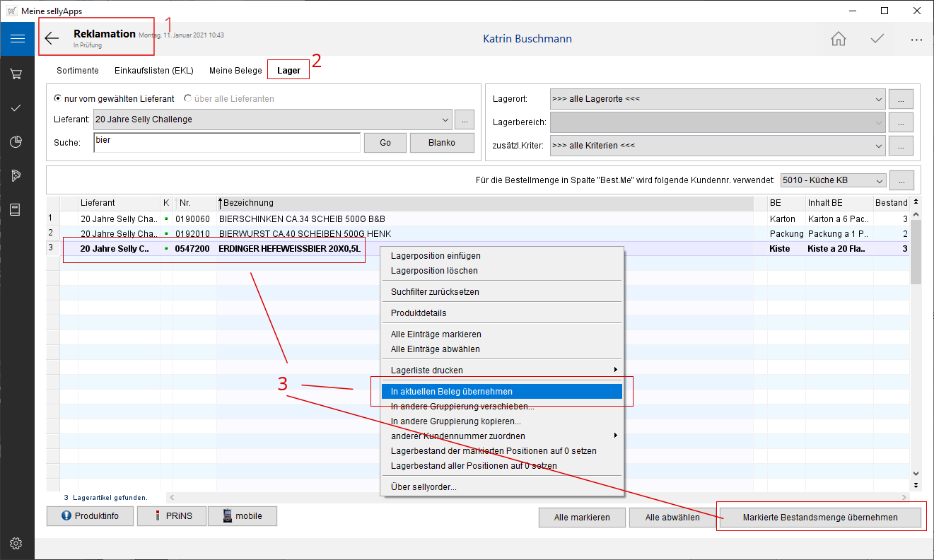Click the book icon in sidebar
The height and width of the screenshot is (560, 934).
(17, 209)
